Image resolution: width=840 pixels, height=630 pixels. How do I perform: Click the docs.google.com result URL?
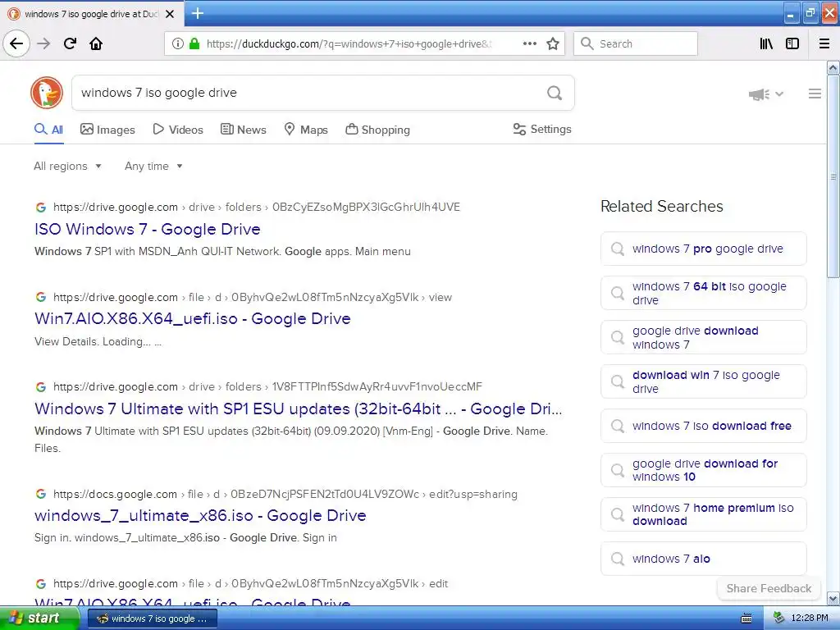click(285, 495)
